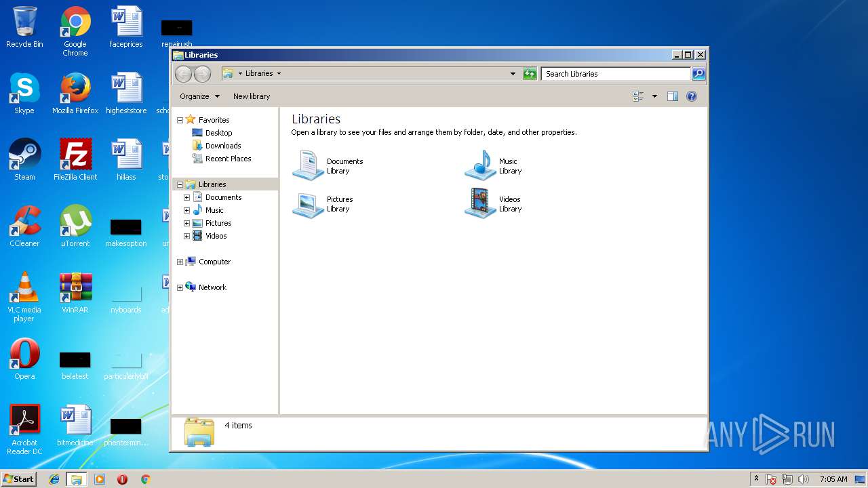Select CCleaner desktop shortcut
The width and height of the screenshot is (868, 488).
(x=24, y=226)
